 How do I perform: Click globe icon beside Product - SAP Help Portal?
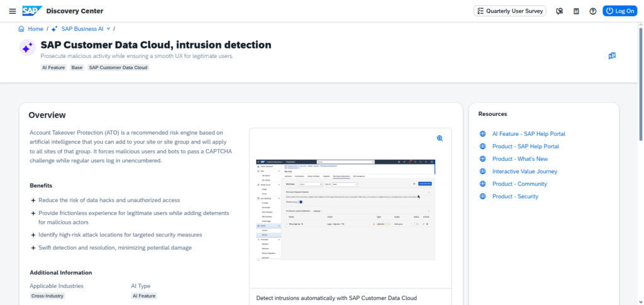(482, 146)
